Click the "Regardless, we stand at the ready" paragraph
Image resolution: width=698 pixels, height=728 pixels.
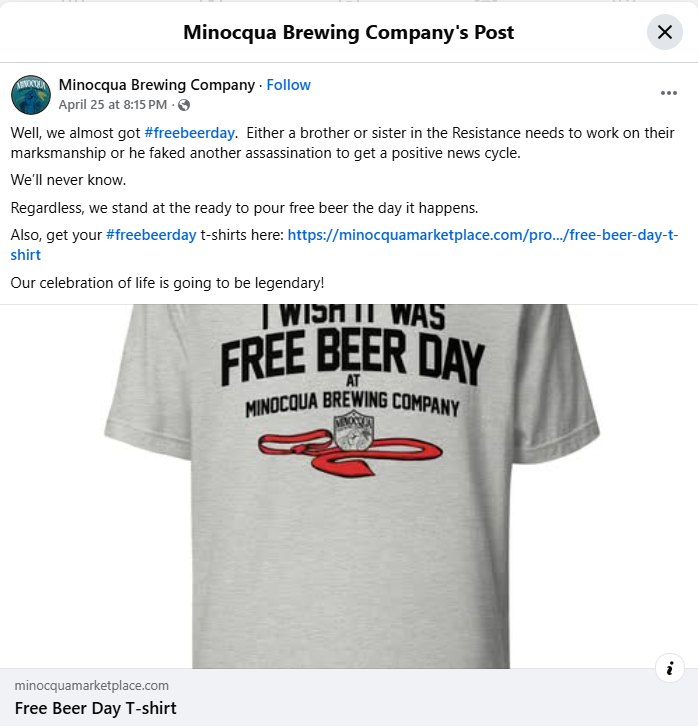click(244, 208)
